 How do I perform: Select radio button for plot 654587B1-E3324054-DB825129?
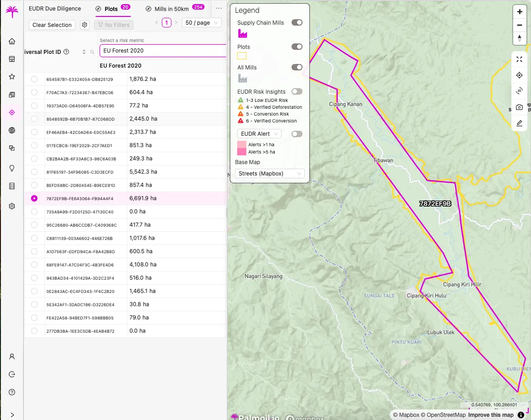coord(34,79)
